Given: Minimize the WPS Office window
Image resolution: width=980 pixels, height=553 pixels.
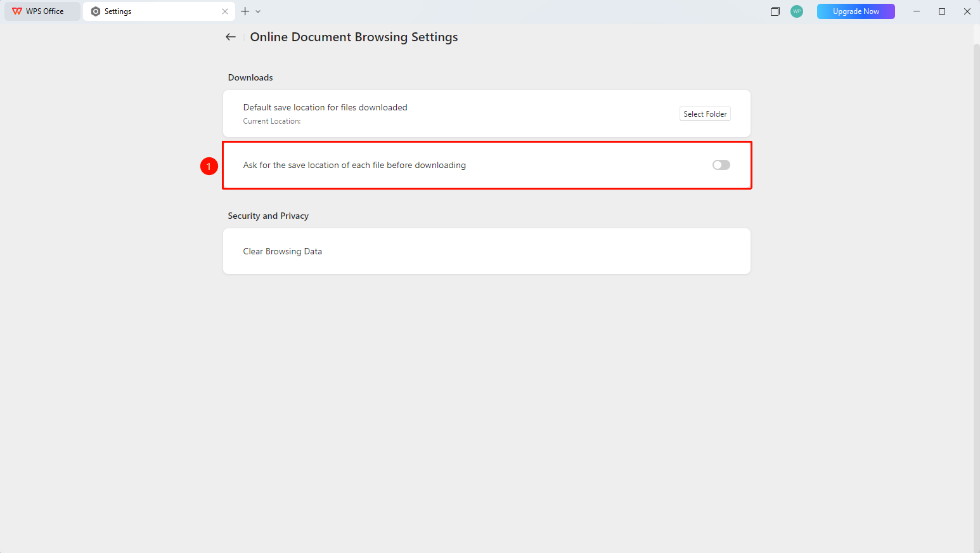Looking at the screenshot, I should (917, 11).
